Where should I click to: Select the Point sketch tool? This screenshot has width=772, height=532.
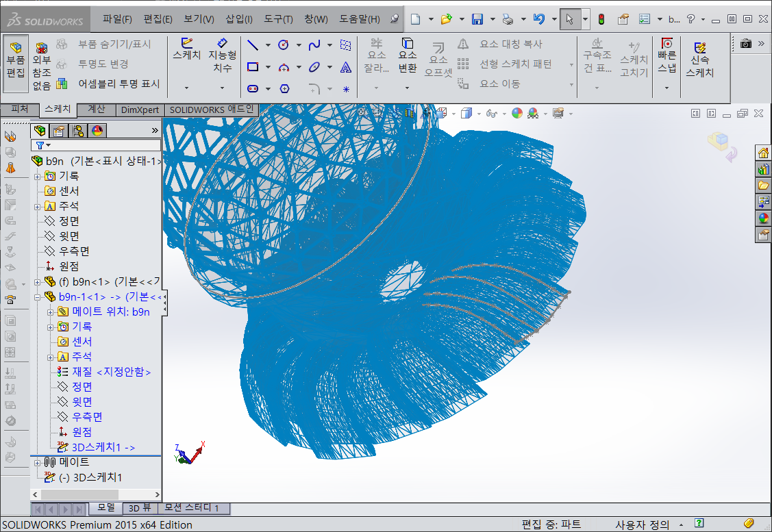(346, 89)
